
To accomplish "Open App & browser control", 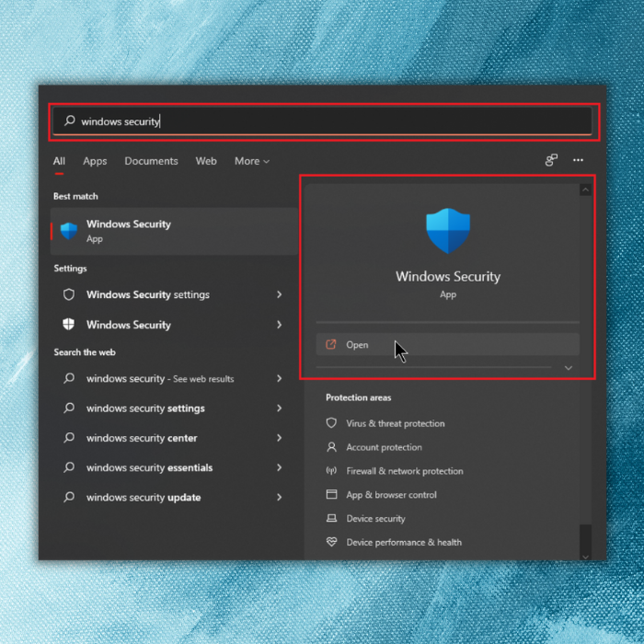I will click(391, 495).
